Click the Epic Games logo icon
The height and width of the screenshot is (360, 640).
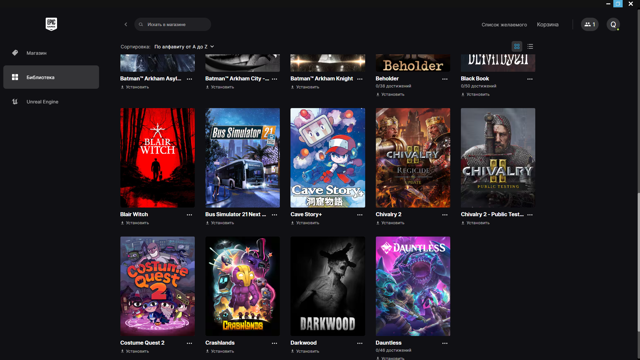[51, 24]
